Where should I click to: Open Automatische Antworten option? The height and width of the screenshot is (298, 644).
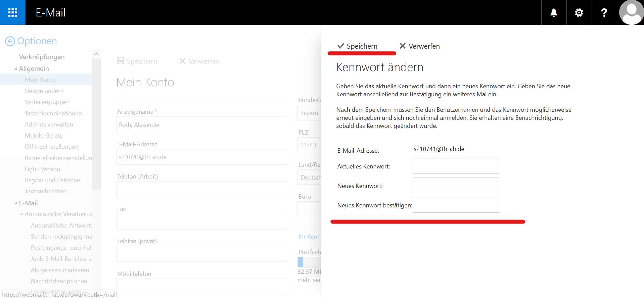61,225
